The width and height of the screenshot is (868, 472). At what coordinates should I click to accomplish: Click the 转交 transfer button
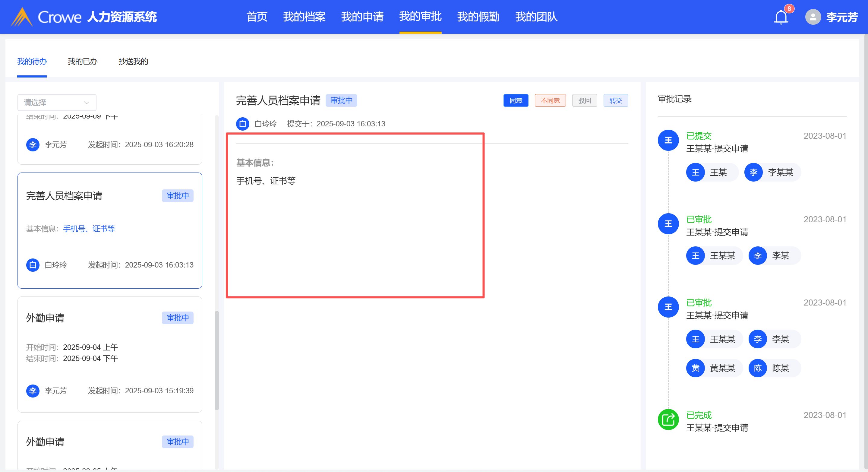tap(615, 100)
